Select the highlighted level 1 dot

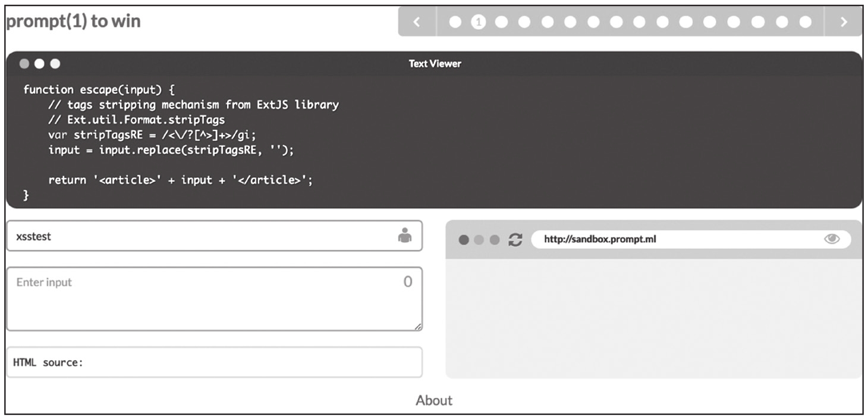pyautogui.click(x=478, y=22)
